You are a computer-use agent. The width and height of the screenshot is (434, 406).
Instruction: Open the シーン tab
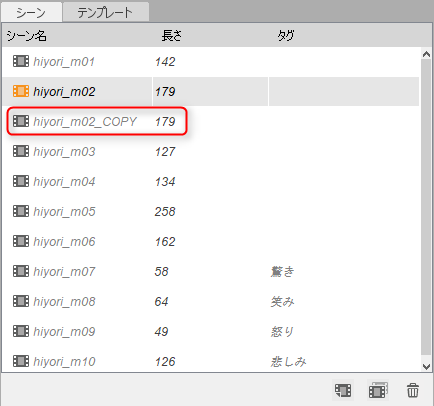(x=31, y=12)
